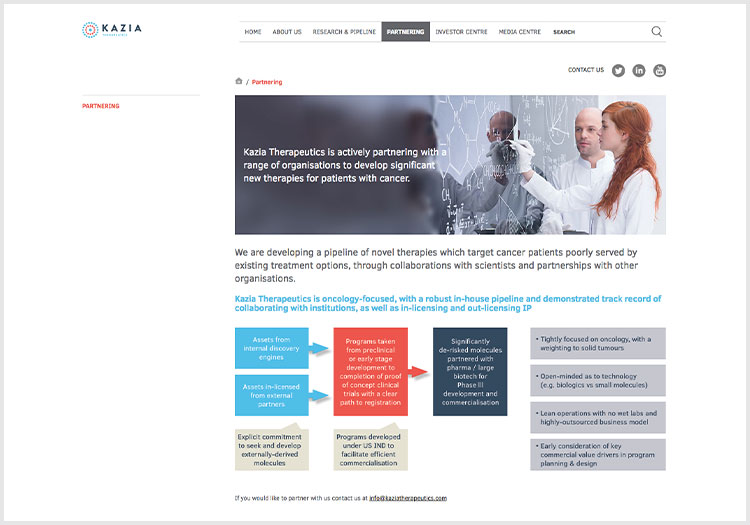
Task: Open the About Us menu
Action: 287,32
